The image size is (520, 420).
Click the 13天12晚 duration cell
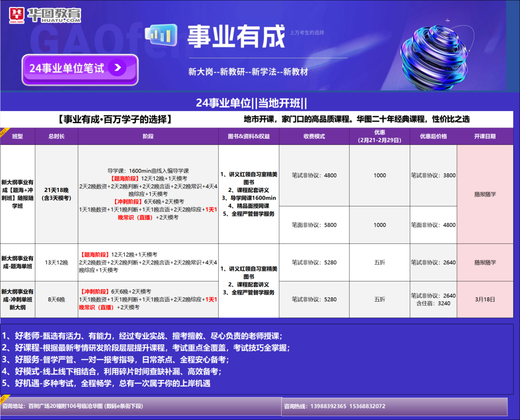click(x=56, y=262)
